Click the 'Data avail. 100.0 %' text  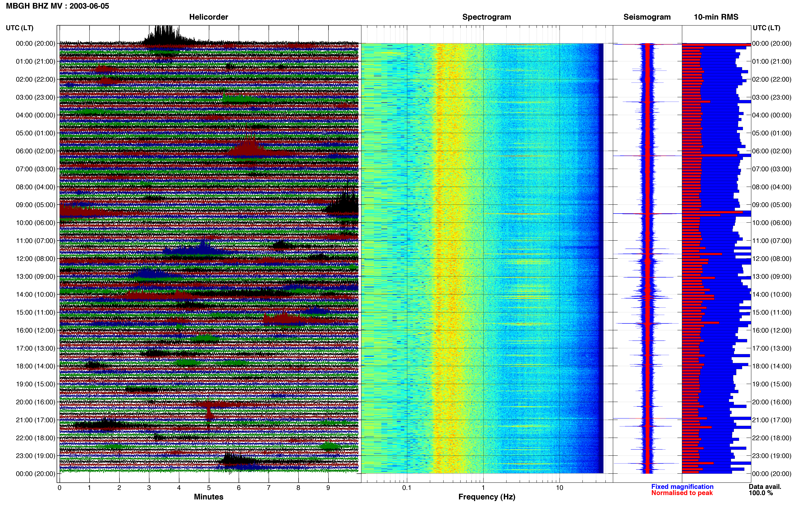[765, 490]
